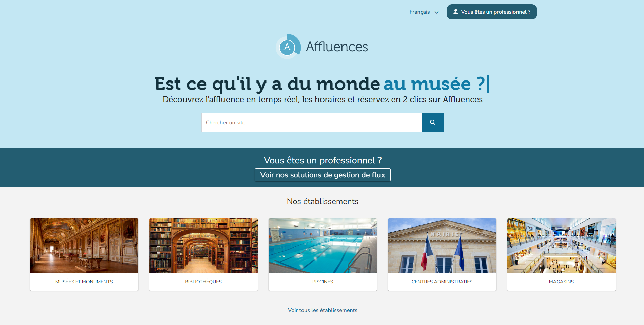The width and height of the screenshot is (644, 325).
Task: Click 'Vous êtes un professionnel ?' top button
Action: coord(492,12)
